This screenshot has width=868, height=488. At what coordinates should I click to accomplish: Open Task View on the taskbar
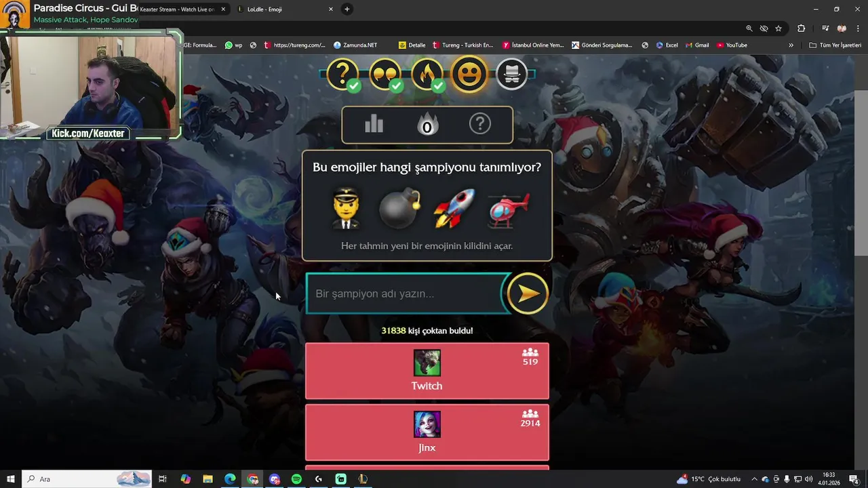(x=163, y=479)
